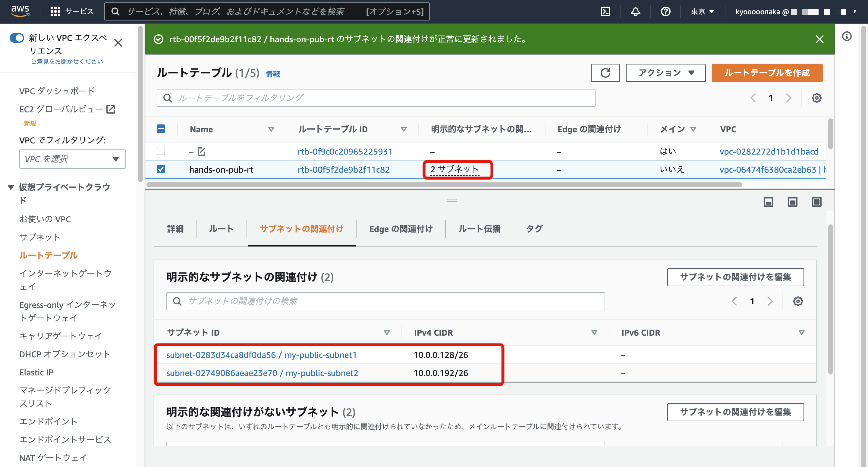The width and height of the screenshot is (868, 467).
Task: Switch to the ルート伝播 tab
Action: [480, 229]
